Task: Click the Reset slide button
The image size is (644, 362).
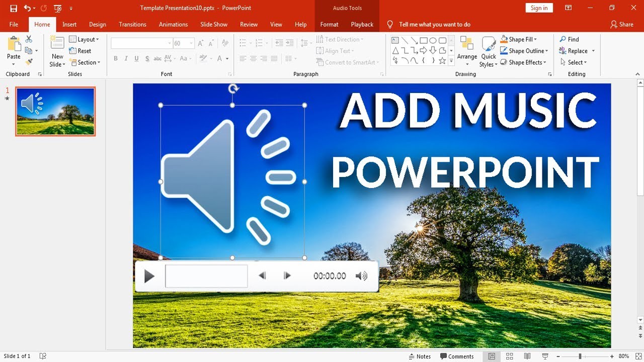Action: point(80,51)
